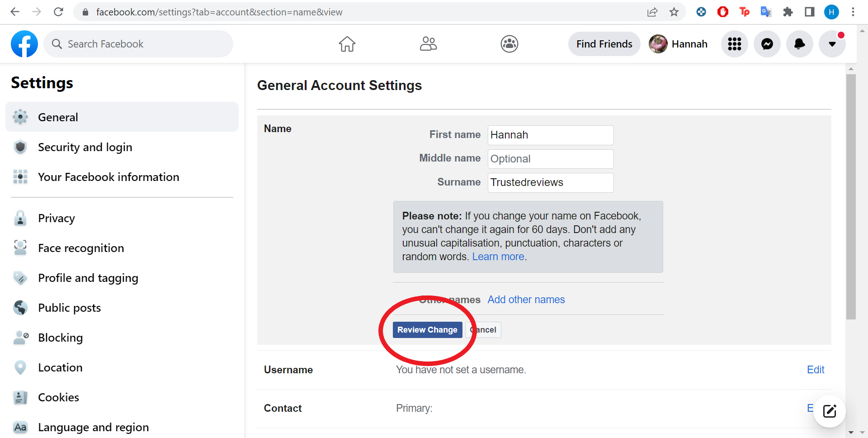Select General in Settings sidebar
Viewport: 868px width, 438px height.
(x=122, y=117)
